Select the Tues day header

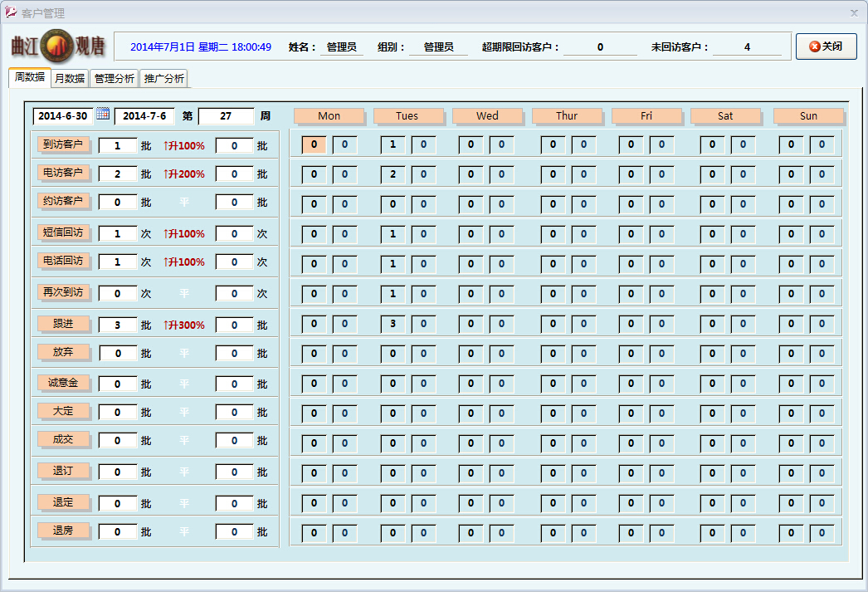click(x=407, y=115)
